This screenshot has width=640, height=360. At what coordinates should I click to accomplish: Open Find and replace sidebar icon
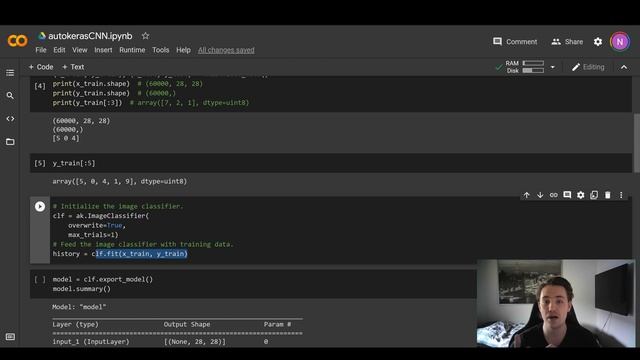(10, 96)
